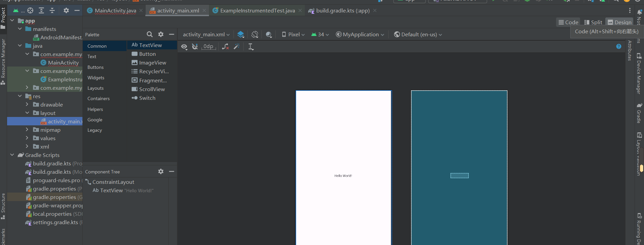Minimize the Component Tree panel
Image resolution: width=644 pixels, height=245 pixels.
click(172, 171)
